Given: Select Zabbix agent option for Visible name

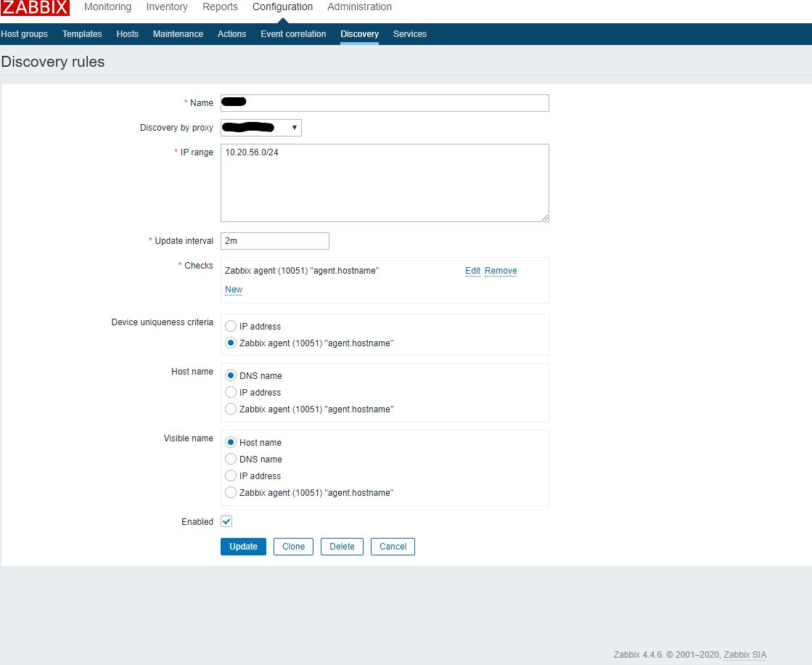Looking at the screenshot, I should (231, 492).
